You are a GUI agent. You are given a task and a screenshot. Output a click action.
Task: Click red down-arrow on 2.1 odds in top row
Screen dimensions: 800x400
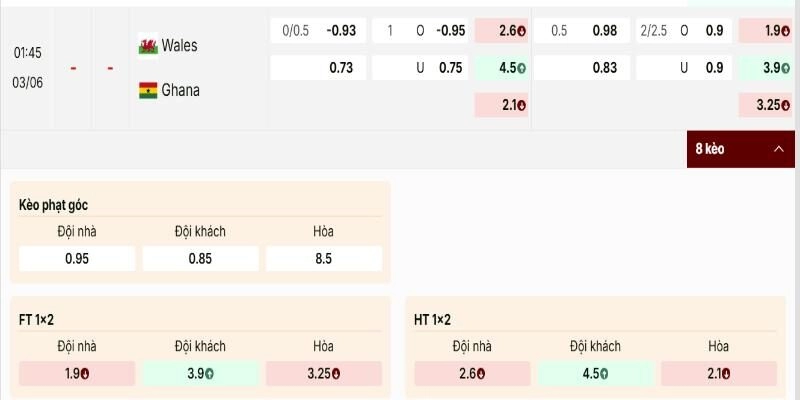click(x=521, y=106)
